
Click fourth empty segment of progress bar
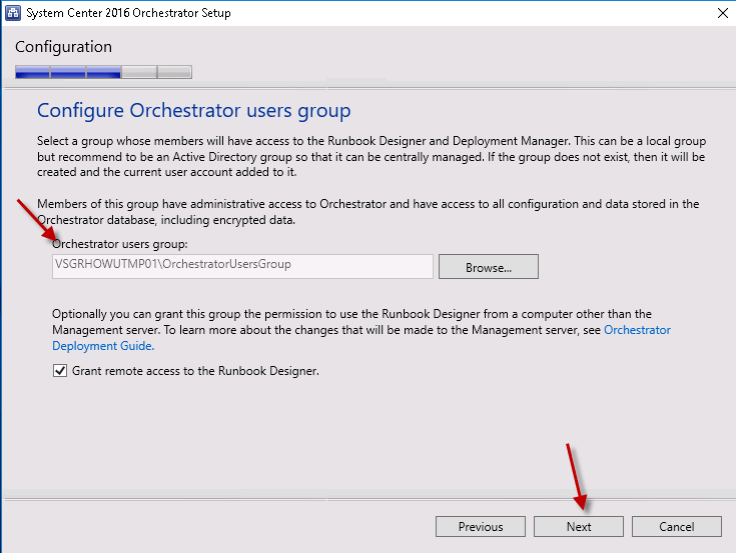[x=139, y=72]
